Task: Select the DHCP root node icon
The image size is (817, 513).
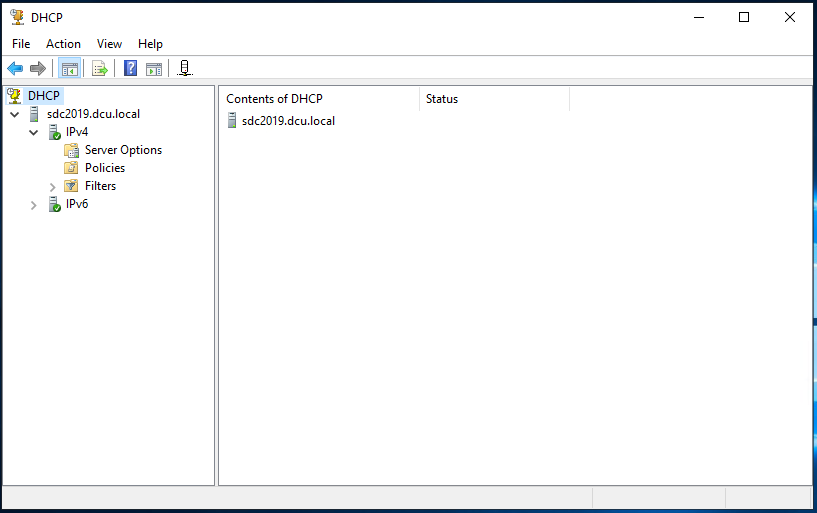Action: tap(14, 96)
